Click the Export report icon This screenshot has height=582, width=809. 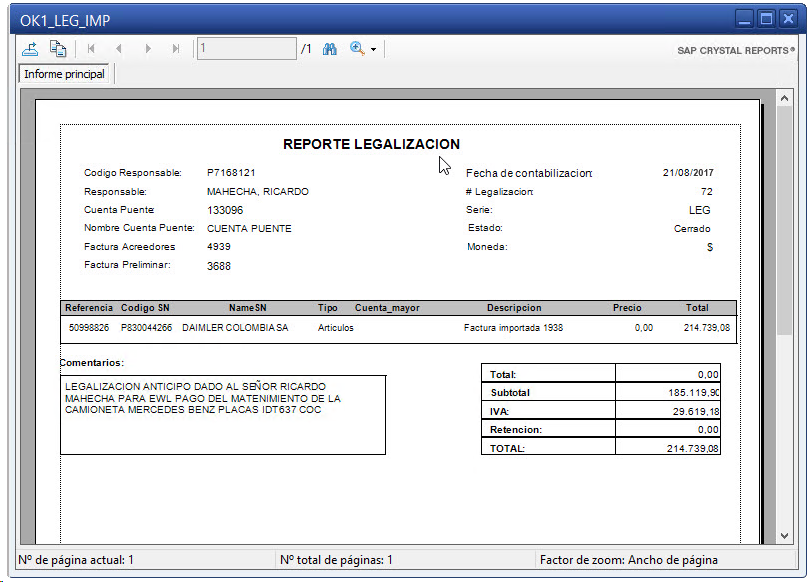(x=31, y=48)
